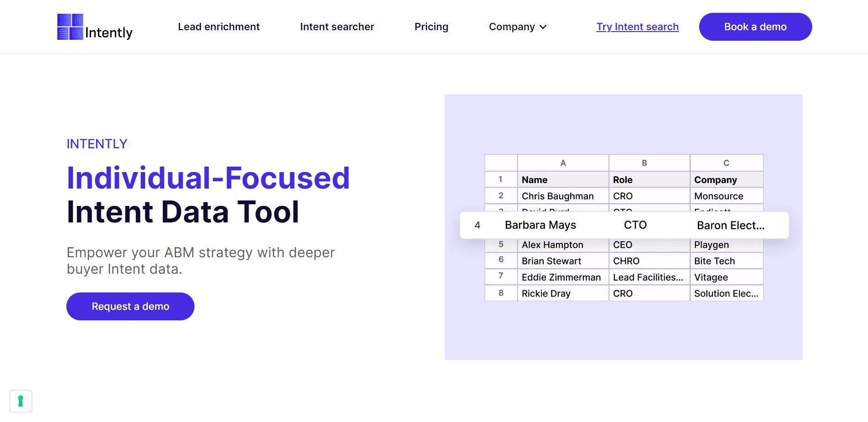
Task: Click the Name header cell
Action: click(563, 179)
